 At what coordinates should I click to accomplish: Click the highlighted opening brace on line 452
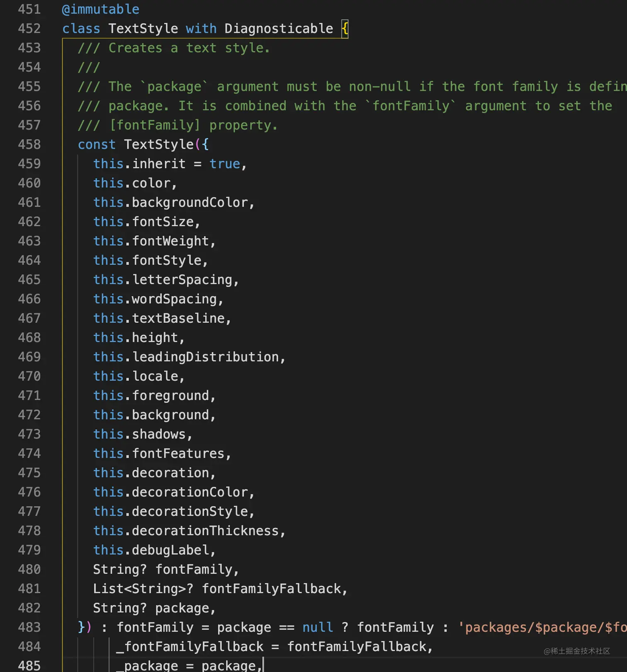tap(345, 29)
